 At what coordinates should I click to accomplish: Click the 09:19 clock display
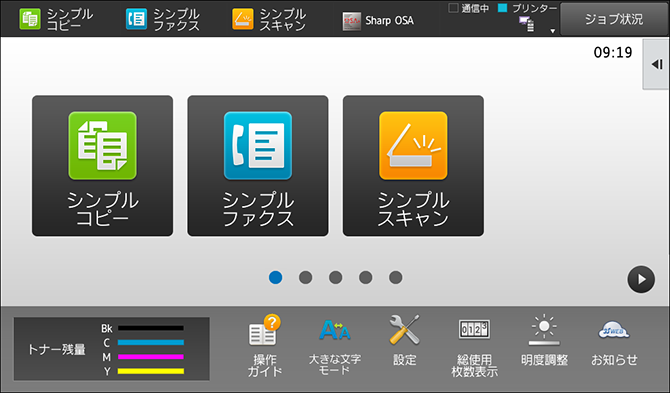[x=613, y=53]
